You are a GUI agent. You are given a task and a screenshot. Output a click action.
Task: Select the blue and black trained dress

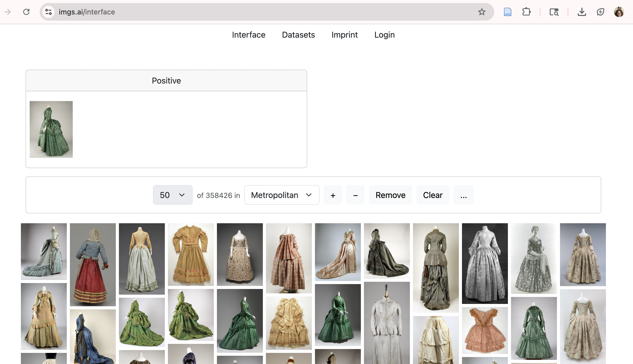coord(93,337)
